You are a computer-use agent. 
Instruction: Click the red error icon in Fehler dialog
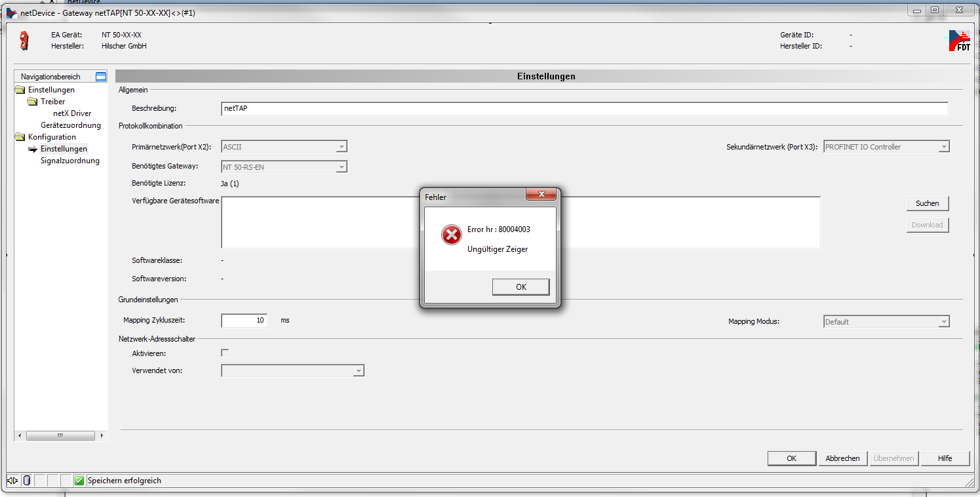[451, 234]
